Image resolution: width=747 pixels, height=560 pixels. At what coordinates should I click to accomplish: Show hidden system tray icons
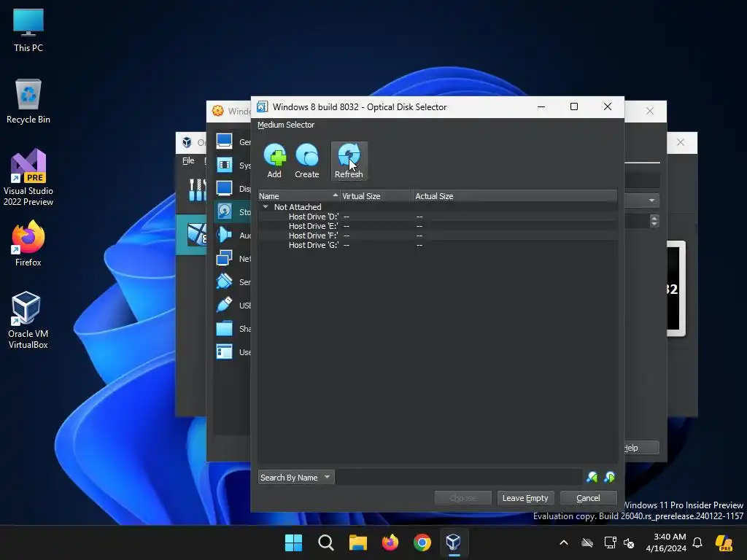tap(564, 542)
